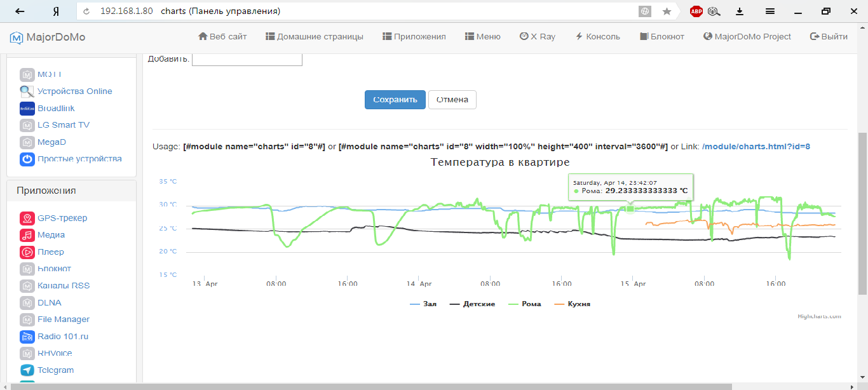Image resolution: width=868 pixels, height=390 pixels.
Task: Click the MajorDoMo logo
Action: pyautogui.click(x=48, y=37)
